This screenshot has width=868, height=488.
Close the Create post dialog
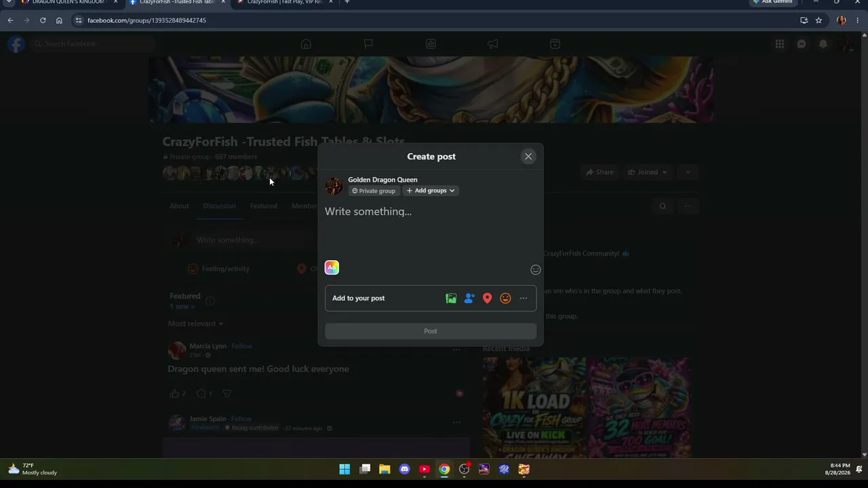(x=528, y=157)
